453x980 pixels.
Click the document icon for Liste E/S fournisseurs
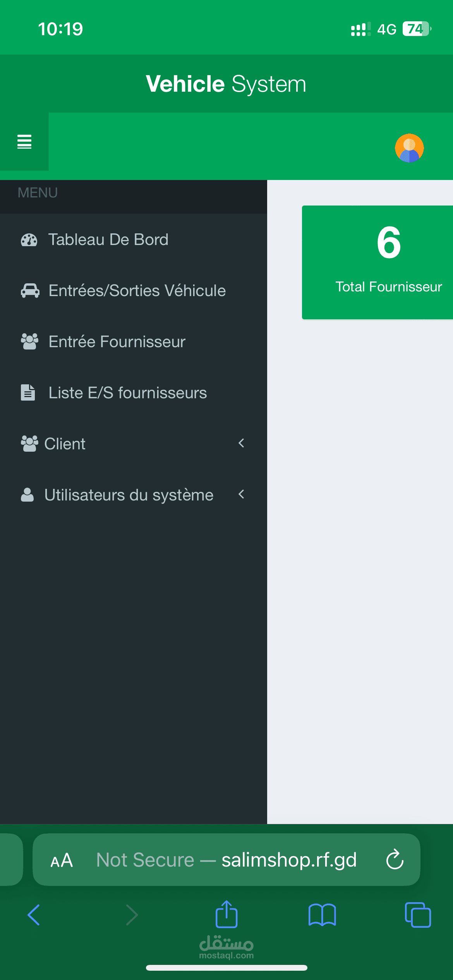28,392
